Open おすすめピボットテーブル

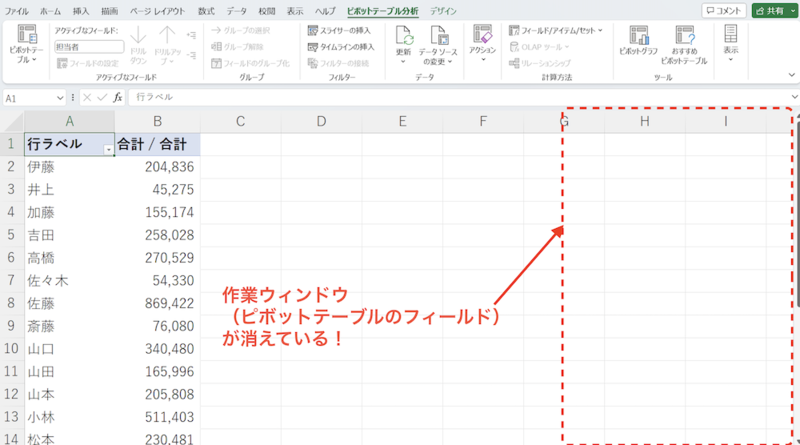click(684, 45)
